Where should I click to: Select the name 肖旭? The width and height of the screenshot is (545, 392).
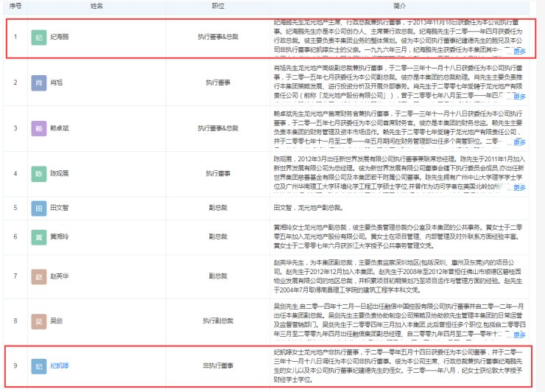tap(56, 83)
